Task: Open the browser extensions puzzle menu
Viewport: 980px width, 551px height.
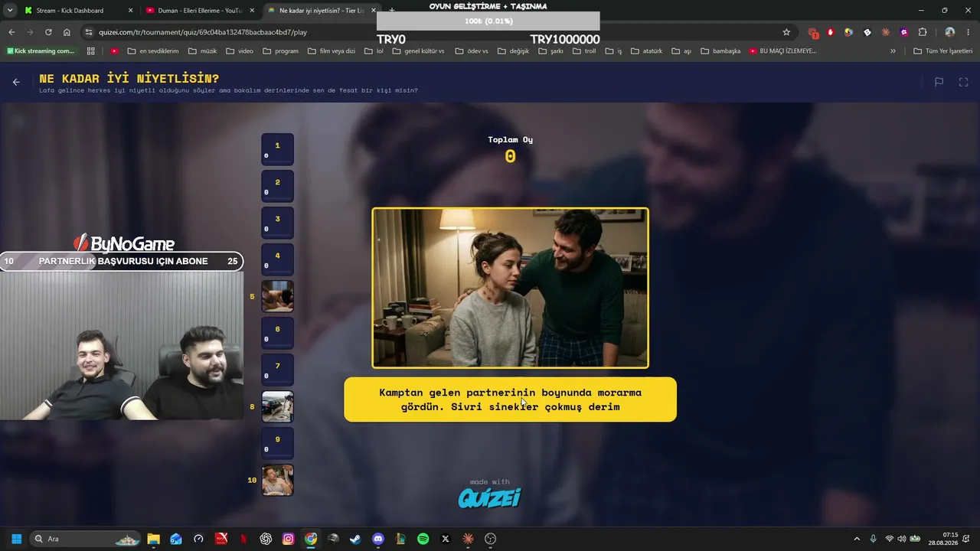Action: pos(923,32)
